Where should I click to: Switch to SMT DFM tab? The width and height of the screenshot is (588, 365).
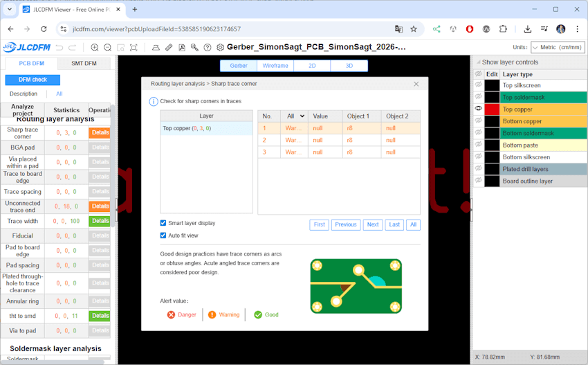[84, 64]
